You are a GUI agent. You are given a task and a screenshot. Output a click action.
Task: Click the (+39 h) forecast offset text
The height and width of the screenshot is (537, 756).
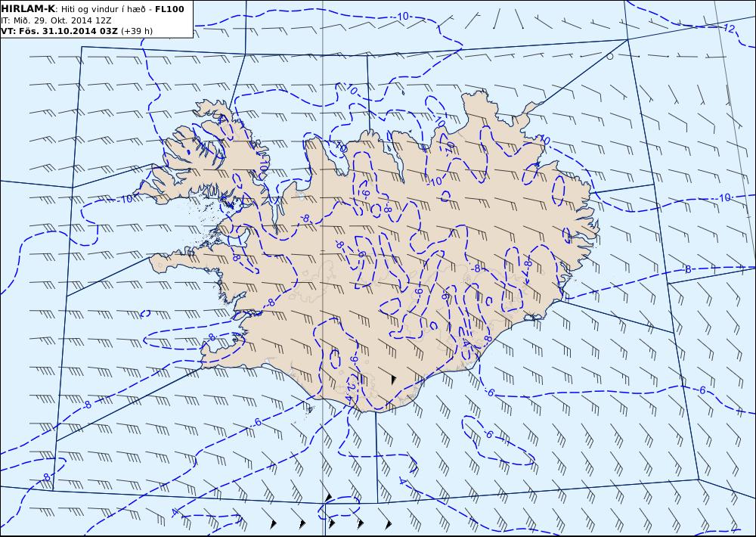point(136,31)
